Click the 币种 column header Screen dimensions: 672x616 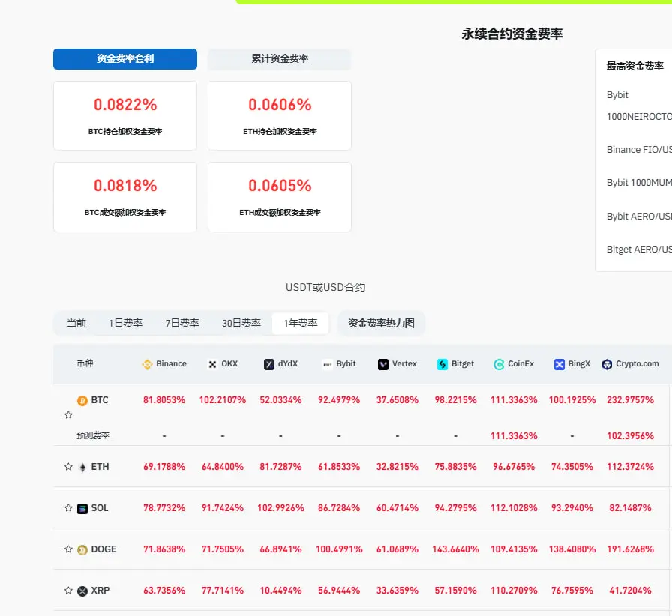(85, 363)
